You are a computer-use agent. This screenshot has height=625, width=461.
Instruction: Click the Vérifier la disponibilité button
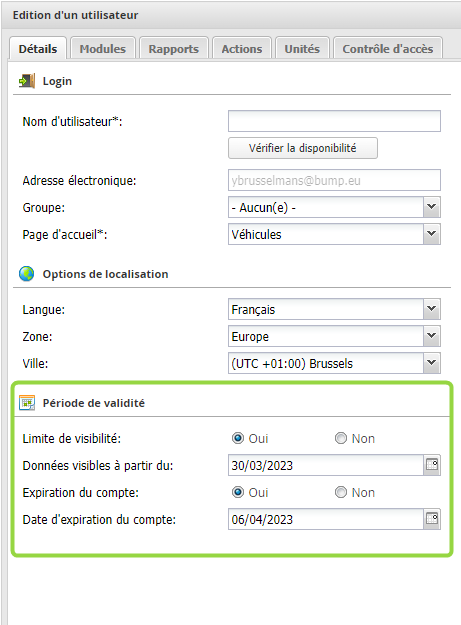[x=303, y=148]
